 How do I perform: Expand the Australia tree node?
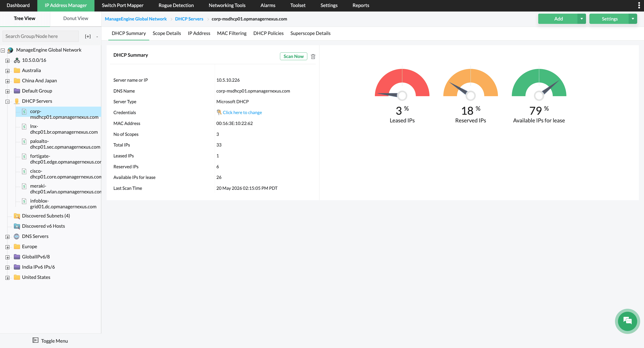[7, 71]
